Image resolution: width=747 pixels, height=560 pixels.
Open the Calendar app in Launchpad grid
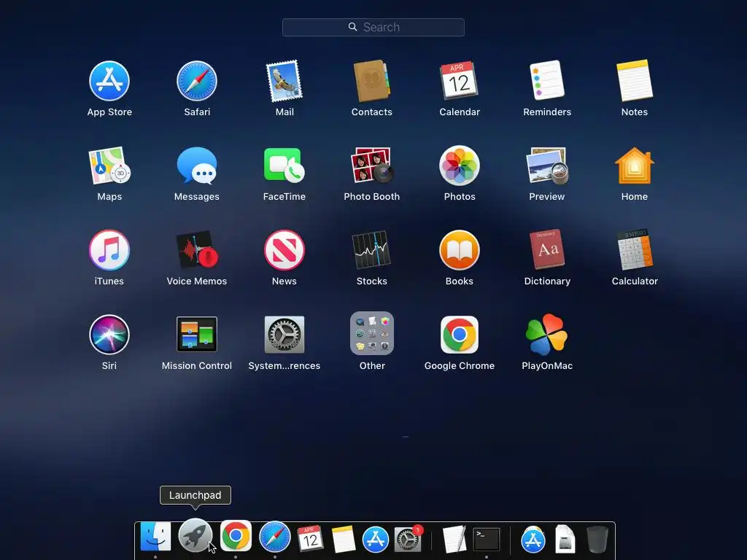[x=460, y=80]
